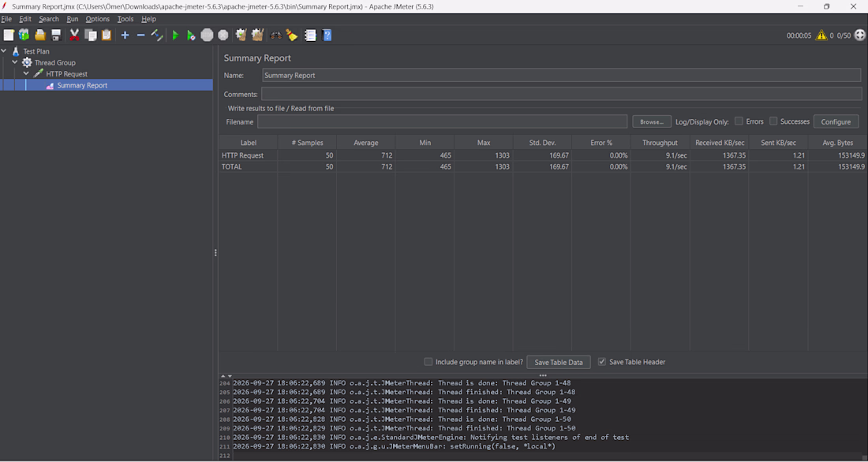The image size is (868, 462).
Task: Collapse the Test Plan tree node
Action: (x=5, y=51)
